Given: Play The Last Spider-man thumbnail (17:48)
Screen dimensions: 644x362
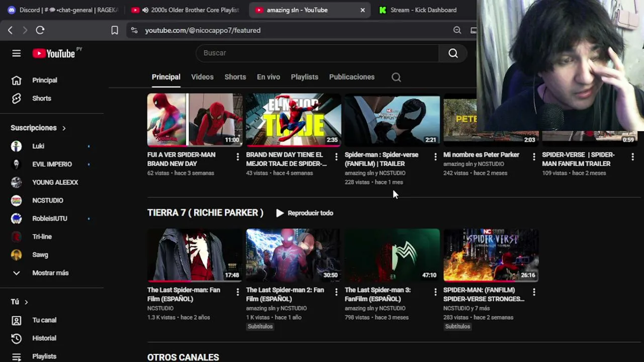Looking at the screenshot, I should [195, 255].
